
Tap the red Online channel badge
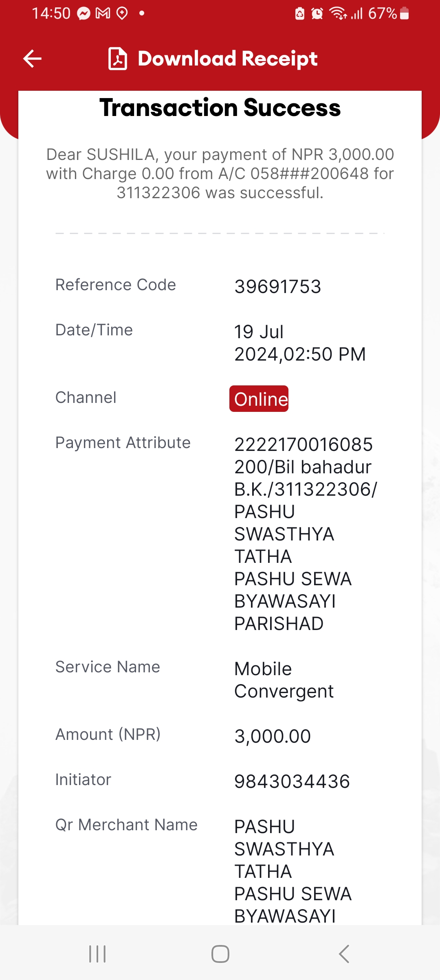(x=259, y=399)
